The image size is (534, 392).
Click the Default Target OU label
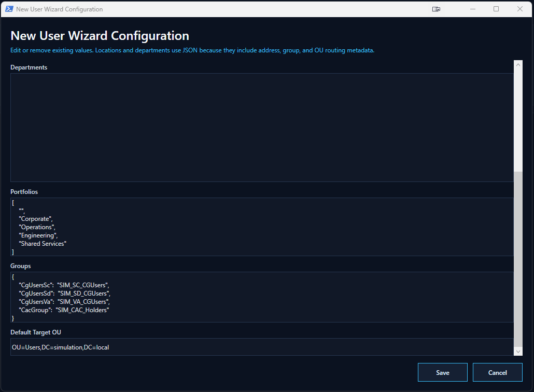pyautogui.click(x=36, y=332)
